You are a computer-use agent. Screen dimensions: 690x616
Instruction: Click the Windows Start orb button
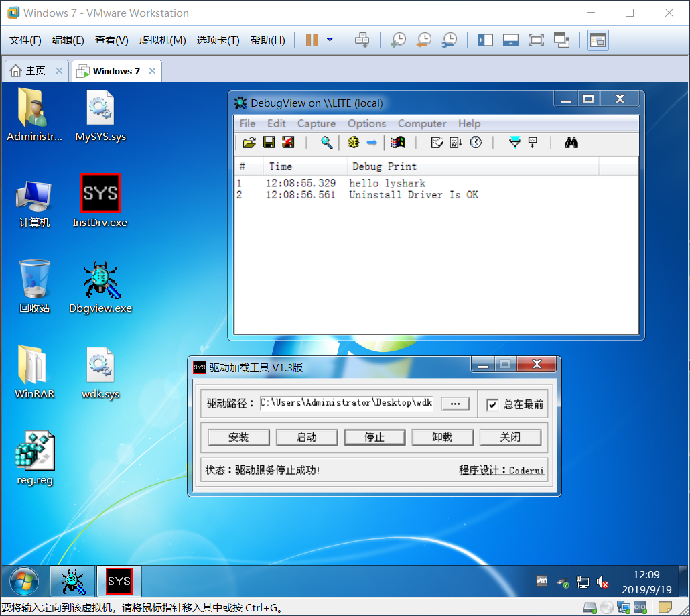[24, 581]
